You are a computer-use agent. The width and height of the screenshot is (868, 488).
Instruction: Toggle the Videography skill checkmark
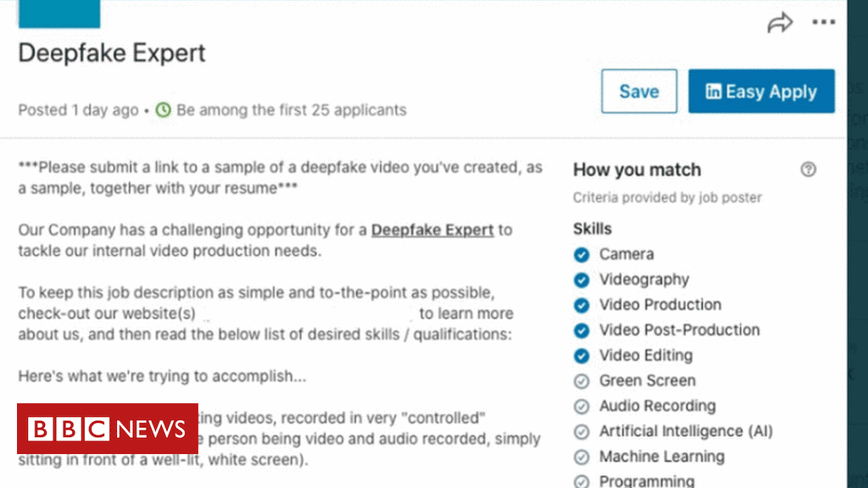(x=581, y=280)
